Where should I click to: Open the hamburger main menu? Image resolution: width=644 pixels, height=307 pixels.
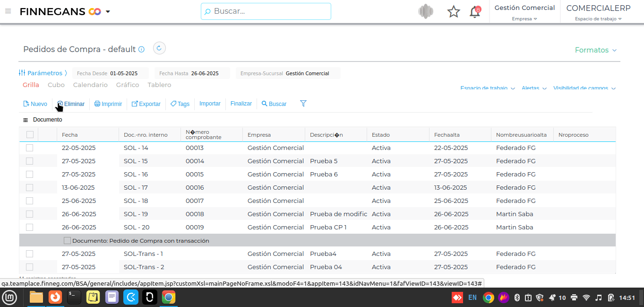[x=8, y=11]
